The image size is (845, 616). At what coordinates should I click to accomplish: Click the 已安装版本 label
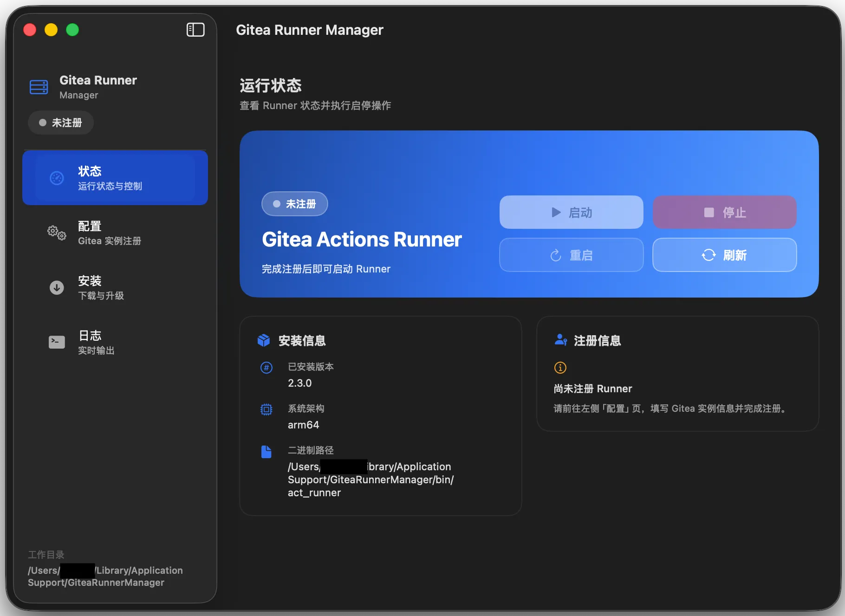[311, 367]
